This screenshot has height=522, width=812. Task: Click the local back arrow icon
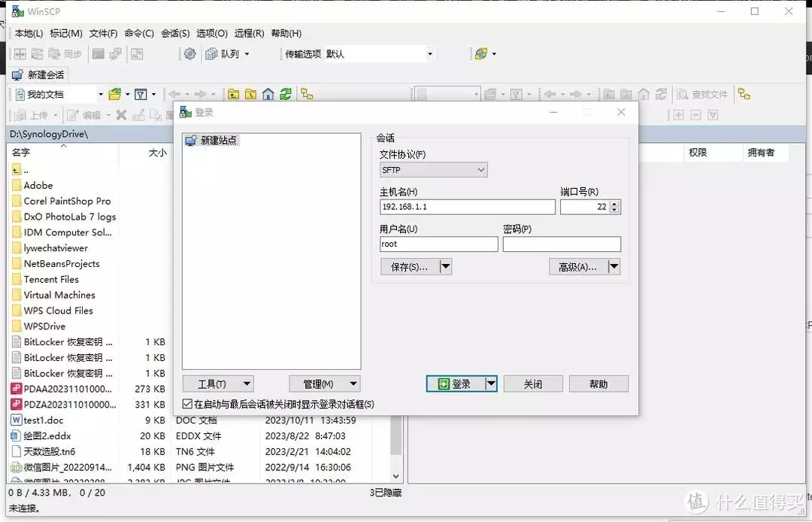pos(174,94)
